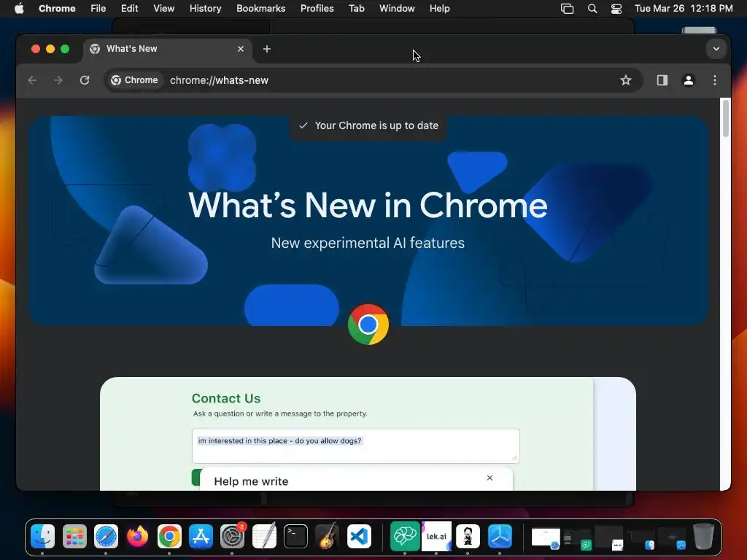The image size is (747, 560).
Task: Open the View menu
Action: point(164,9)
